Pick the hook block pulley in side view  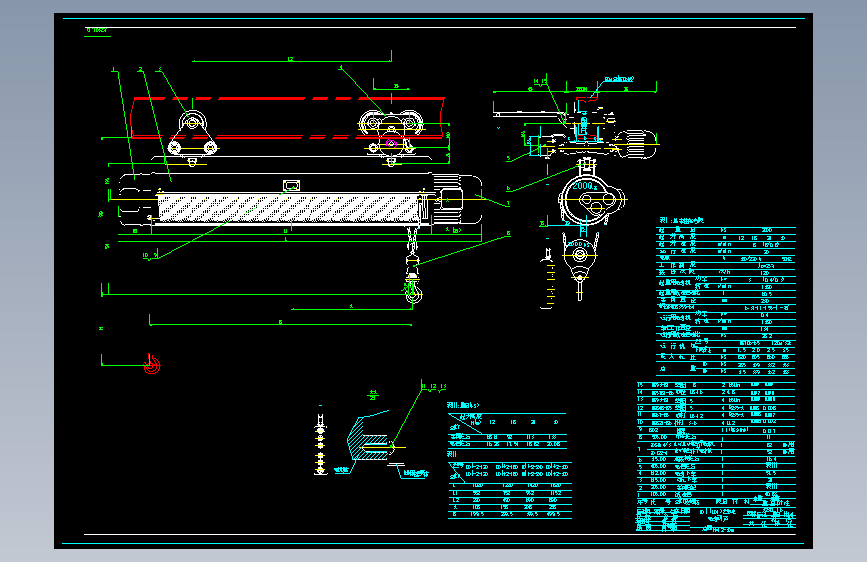pos(579,254)
